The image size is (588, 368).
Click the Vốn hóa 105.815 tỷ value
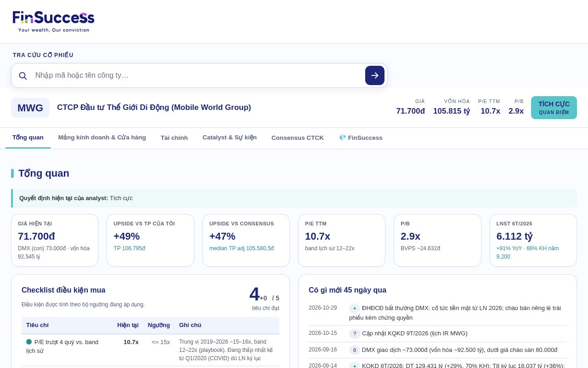click(452, 111)
